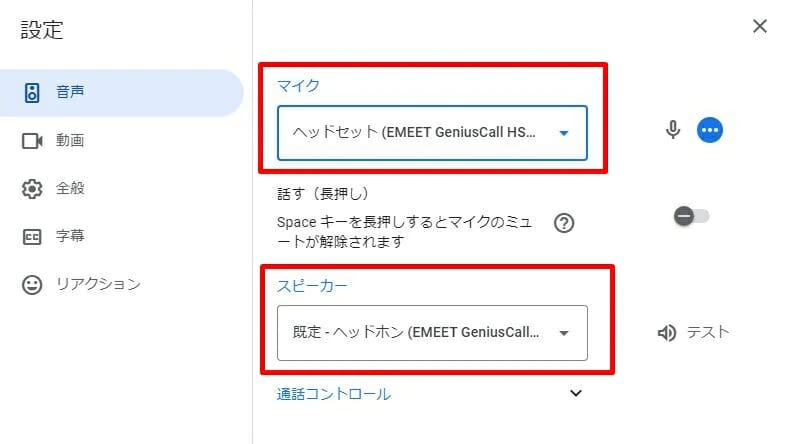Image resolution: width=792 pixels, height=444 pixels.
Task: Click the help question mark icon
Action: pos(564,223)
